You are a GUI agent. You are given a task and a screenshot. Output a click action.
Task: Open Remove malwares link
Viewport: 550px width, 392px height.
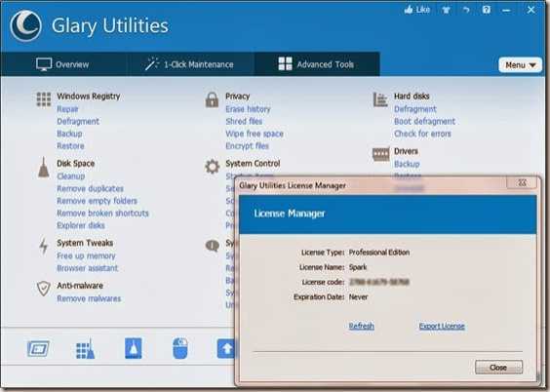click(x=89, y=298)
